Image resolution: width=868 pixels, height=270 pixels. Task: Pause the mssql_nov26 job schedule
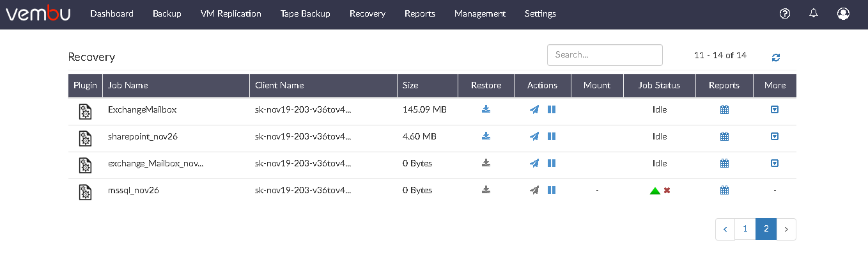coord(552,190)
